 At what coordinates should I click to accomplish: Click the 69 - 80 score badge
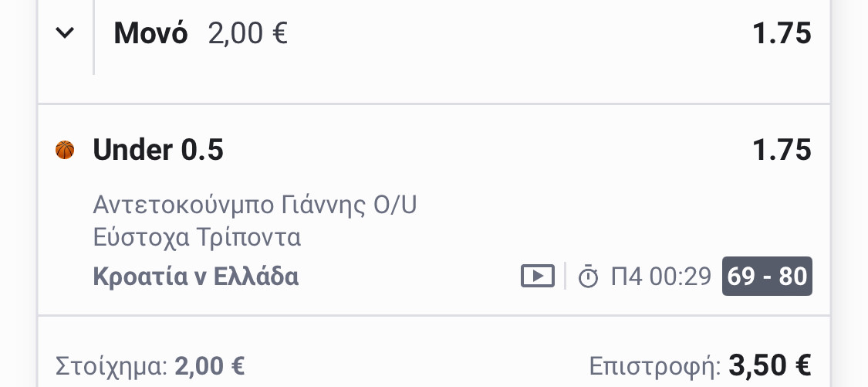[767, 276]
